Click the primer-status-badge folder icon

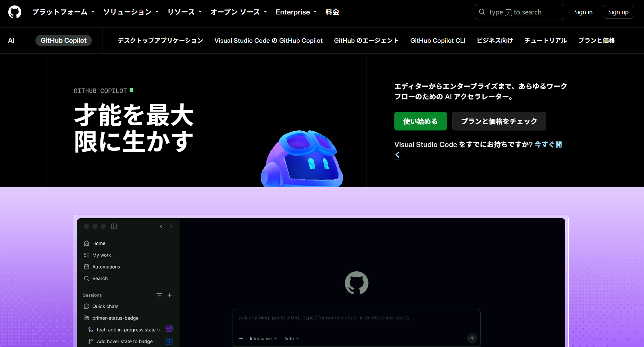point(87,318)
